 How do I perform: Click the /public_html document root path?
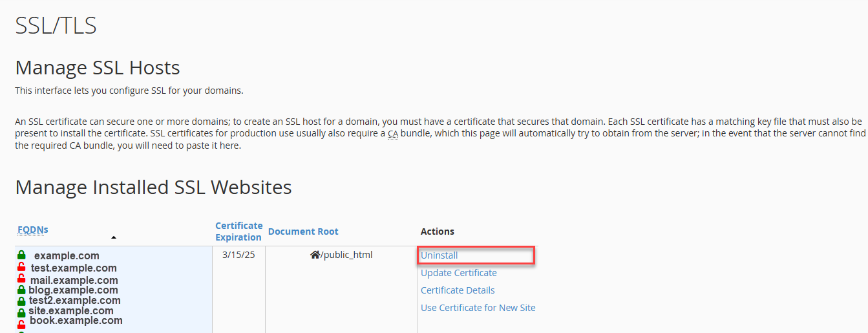coord(346,255)
